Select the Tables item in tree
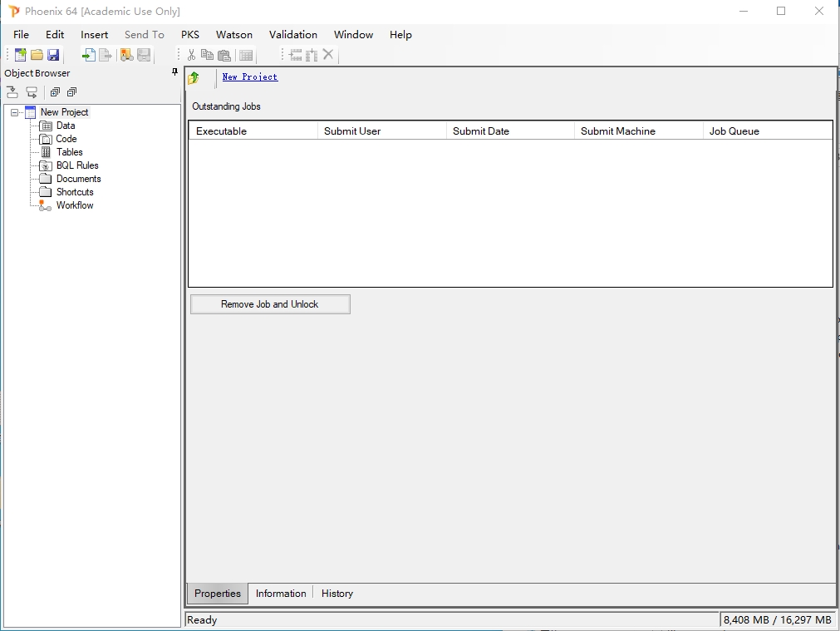Screen dimensions: 840x631 tap(69, 152)
